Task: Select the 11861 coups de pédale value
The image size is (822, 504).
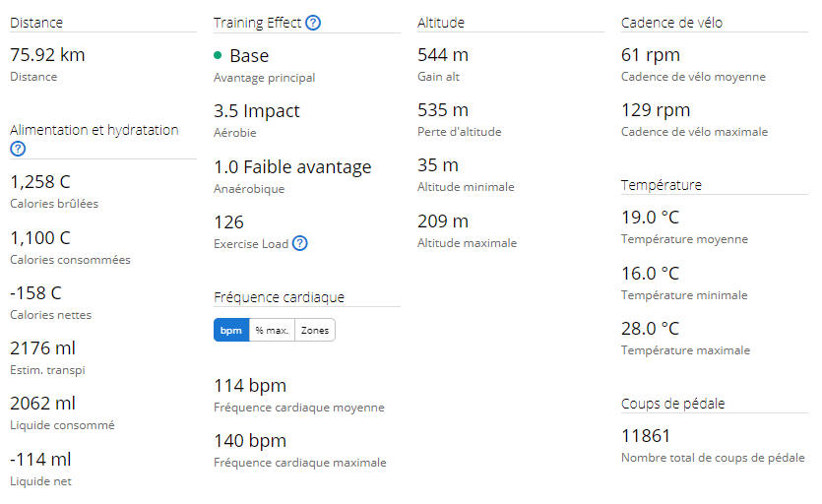Action: pos(646,436)
